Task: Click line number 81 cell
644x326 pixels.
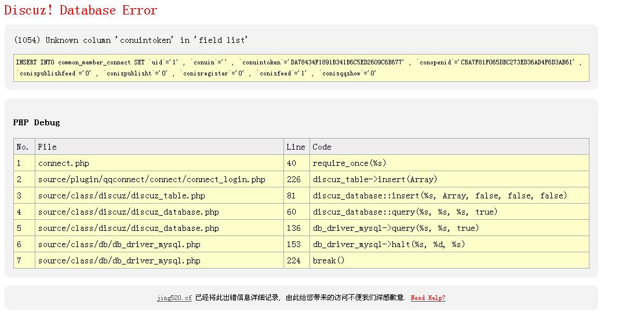Action: point(297,195)
